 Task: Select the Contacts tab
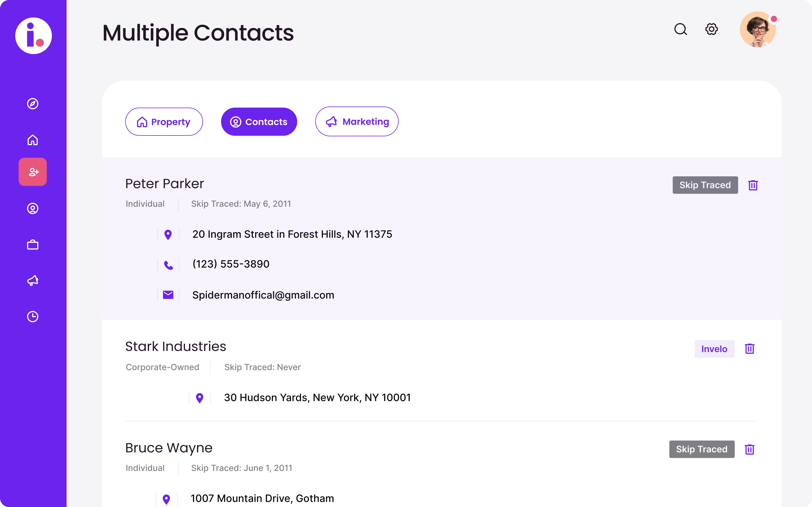click(259, 122)
